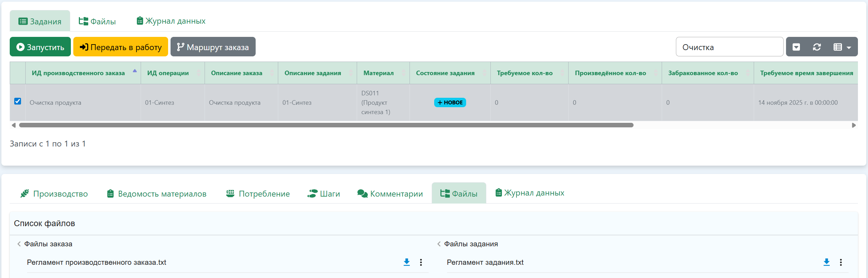Image resolution: width=868 pixels, height=278 pixels.
Task: Sort by ИД производственного заказа arrow
Action: (135, 71)
